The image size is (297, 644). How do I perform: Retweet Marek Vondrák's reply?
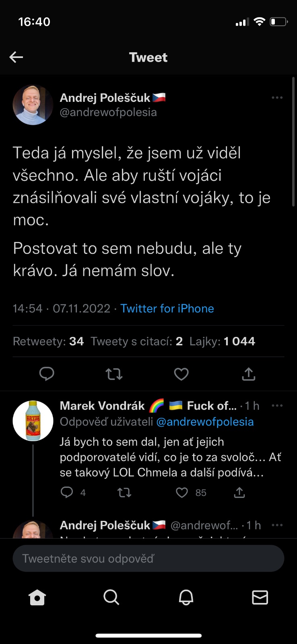click(x=124, y=492)
